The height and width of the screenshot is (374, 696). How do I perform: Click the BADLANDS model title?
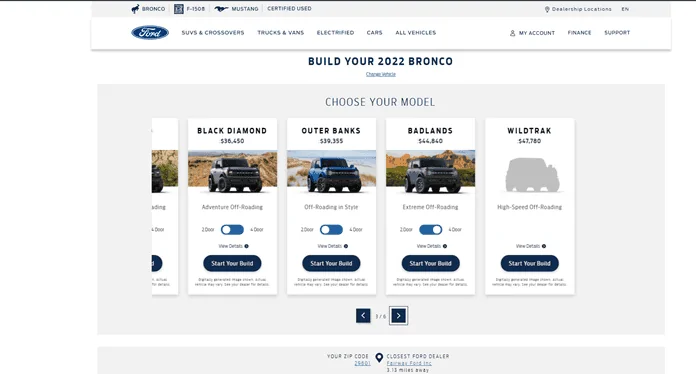pyautogui.click(x=431, y=131)
